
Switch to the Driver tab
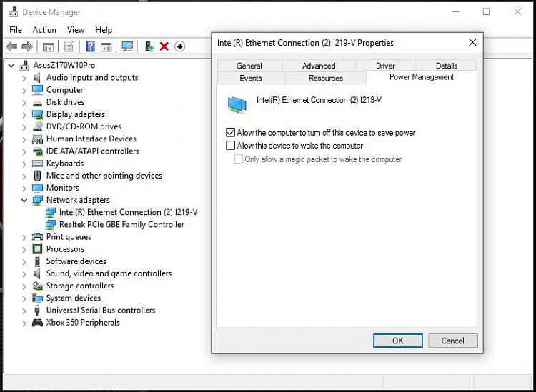385,66
